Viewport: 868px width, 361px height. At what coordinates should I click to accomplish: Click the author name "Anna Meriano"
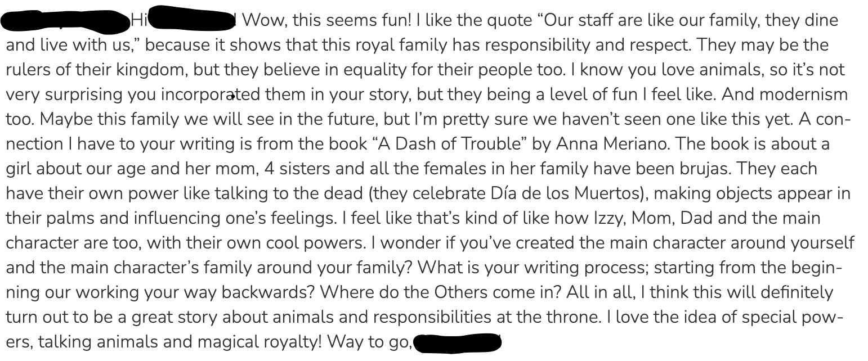pyautogui.click(x=613, y=144)
